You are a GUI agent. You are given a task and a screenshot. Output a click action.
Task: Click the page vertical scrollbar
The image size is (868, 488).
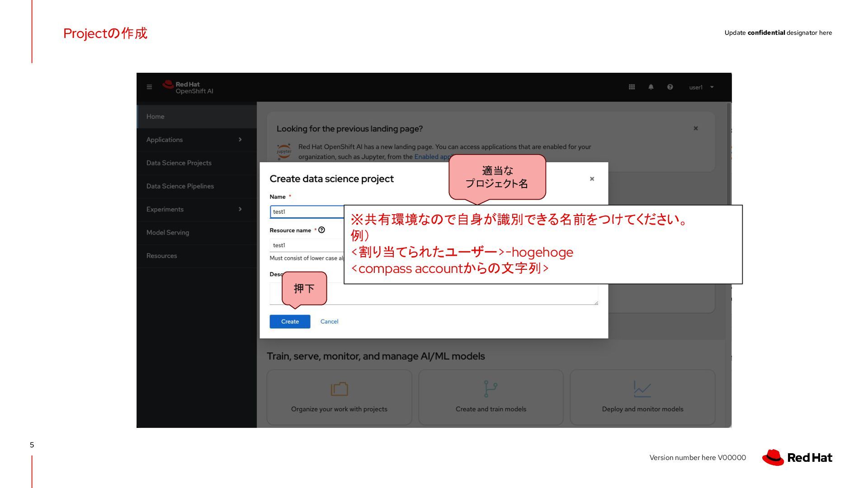point(728,265)
